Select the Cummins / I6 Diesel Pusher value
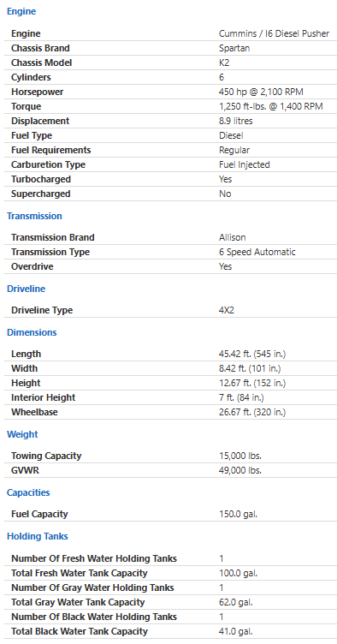Screen dimensions: 337x644 pos(274,33)
